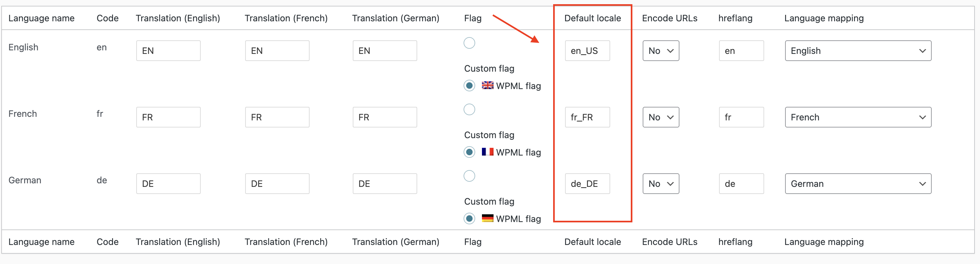Click the en_US default locale field
Viewport: 980px width, 264px height.
587,51
